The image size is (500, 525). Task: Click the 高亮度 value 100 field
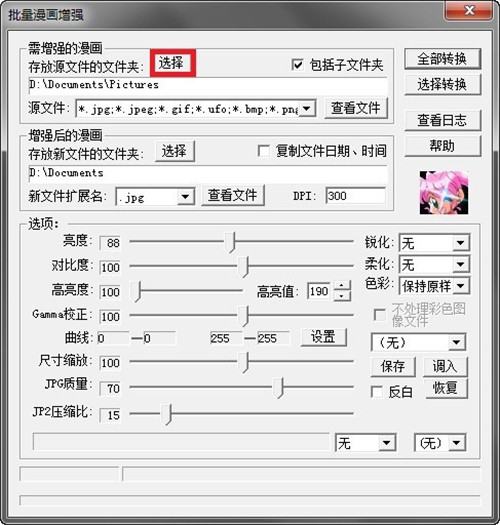click(110, 292)
